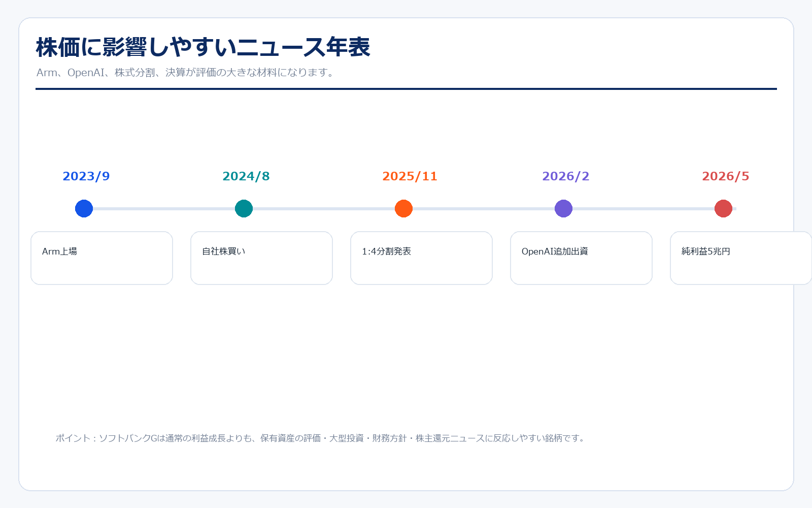Click the title 株価に影響しやすいニュース年表
The image size is (812, 508).
coord(203,47)
